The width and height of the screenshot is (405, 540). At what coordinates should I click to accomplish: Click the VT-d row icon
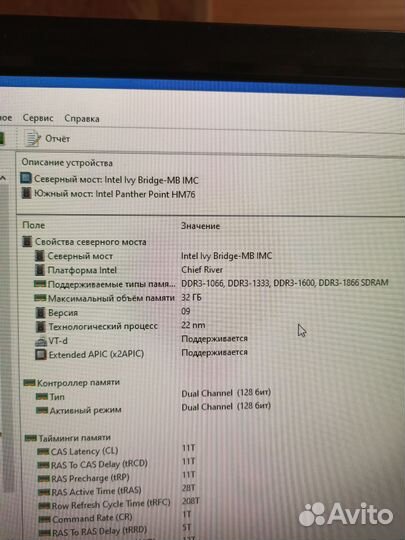point(41,341)
